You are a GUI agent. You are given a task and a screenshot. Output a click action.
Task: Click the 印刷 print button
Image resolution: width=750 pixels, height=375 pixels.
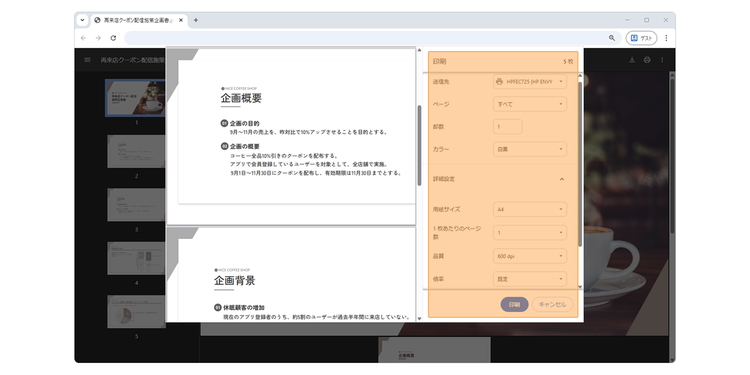pos(515,304)
